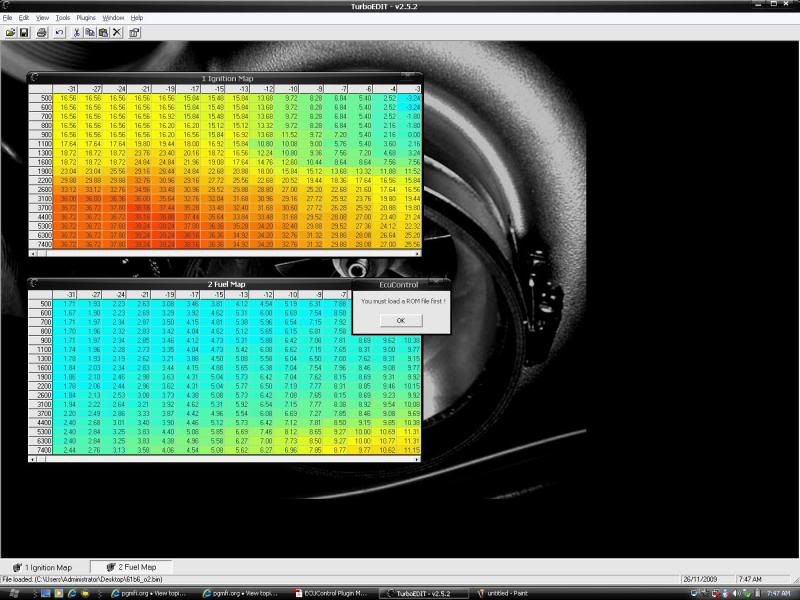The width and height of the screenshot is (800, 600).
Task: Click the Cut scissors icon
Action: (x=77, y=33)
